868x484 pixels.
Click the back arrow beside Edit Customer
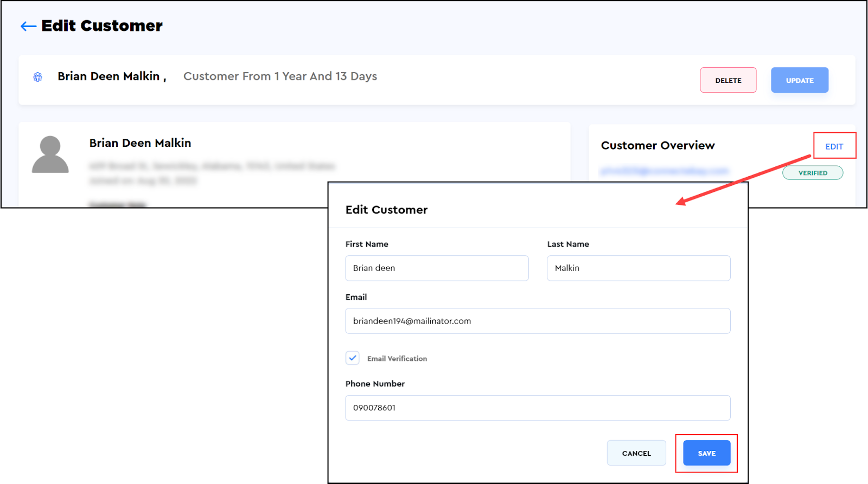click(x=28, y=26)
